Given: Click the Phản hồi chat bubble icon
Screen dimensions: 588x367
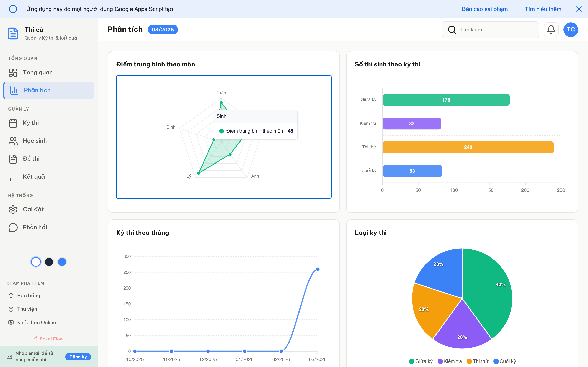Looking at the screenshot, I should pos(13,227).
